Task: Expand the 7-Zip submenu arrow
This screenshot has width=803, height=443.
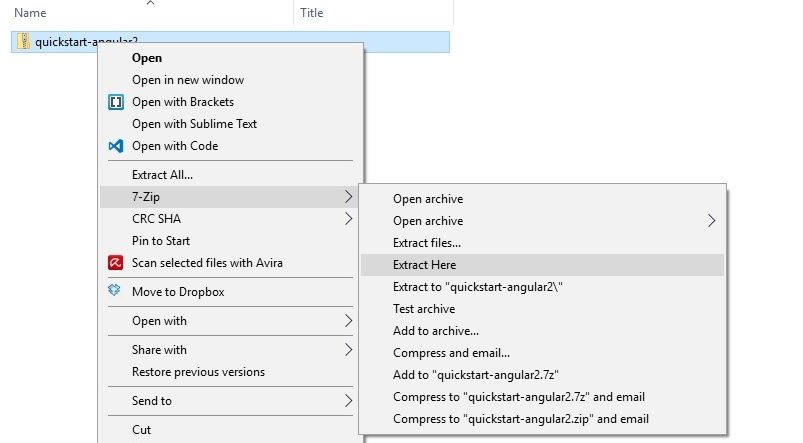Action: coord(348,197)
